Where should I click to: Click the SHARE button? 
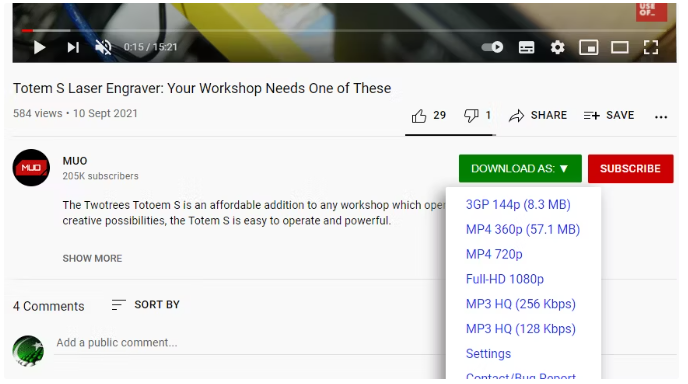tap(538, 115)
